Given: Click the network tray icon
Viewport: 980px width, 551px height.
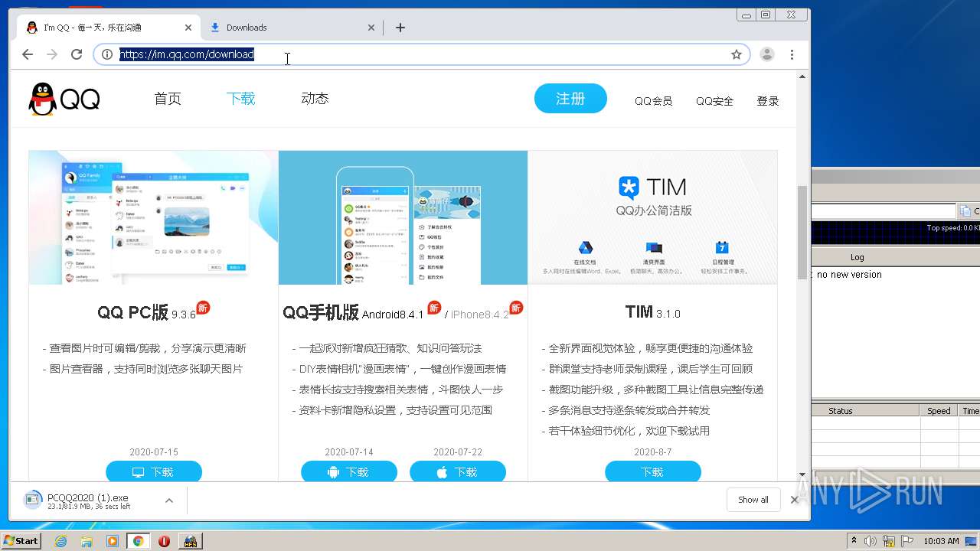Looking at the screenshot, I should pos(888,541).
